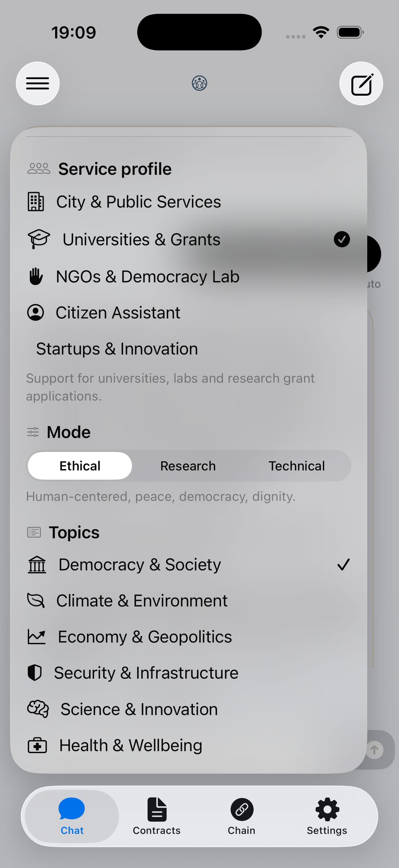The width and height of the screenshot is (399, 868).
Task: Click the raised hand NGOs icon
Action: pyautogui.click(x=36, y=277)
